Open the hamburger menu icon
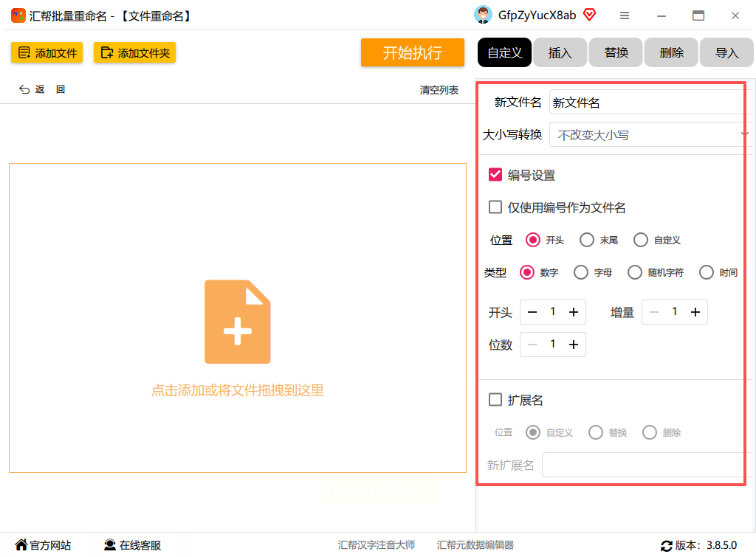 (625, 16)
